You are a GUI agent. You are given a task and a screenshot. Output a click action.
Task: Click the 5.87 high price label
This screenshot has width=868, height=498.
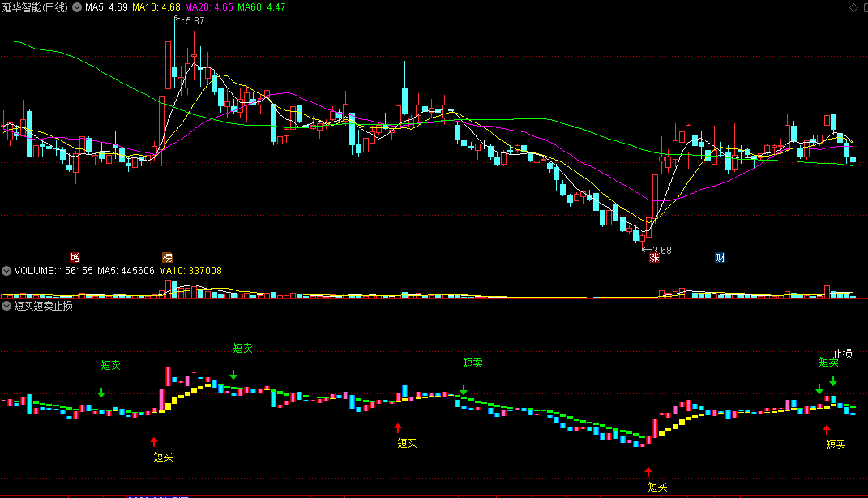click(x=195, y=21)
